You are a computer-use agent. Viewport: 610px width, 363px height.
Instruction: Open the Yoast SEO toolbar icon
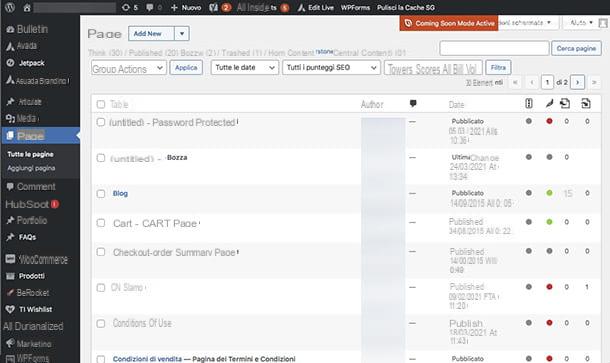(x=213, y=7)
